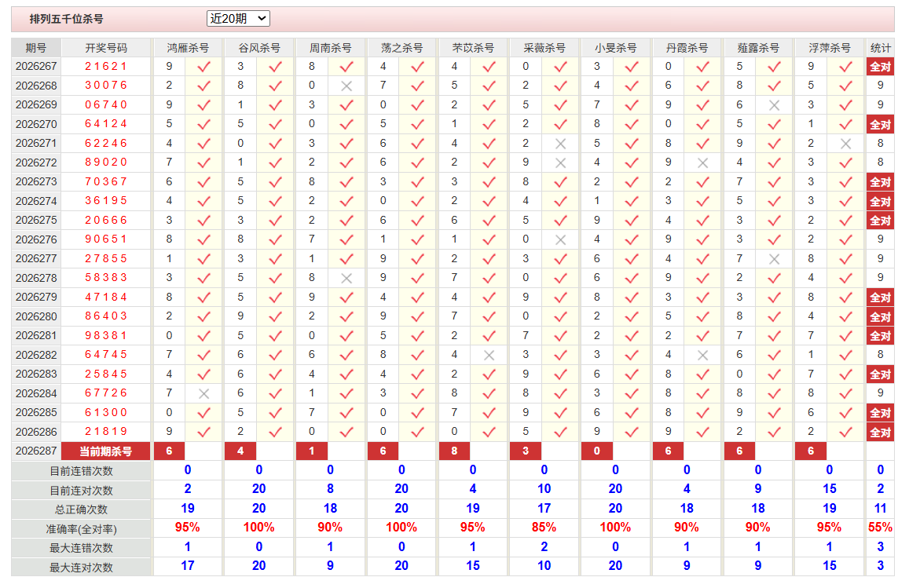
Task: Click the 采薇杀号 column header
Action: click(x=544, y=48)
